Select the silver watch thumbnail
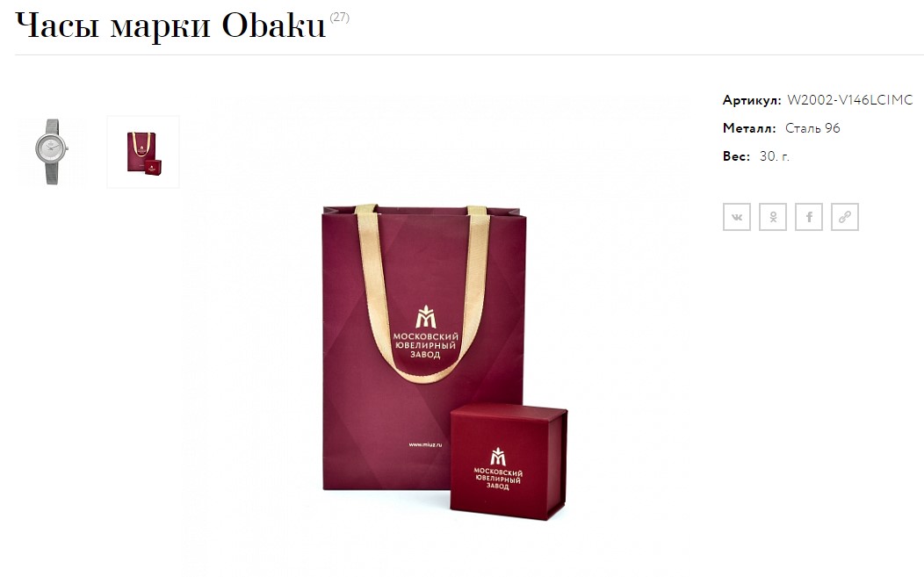The height and width of the screenshot is (577, 924). click(52, 152)
